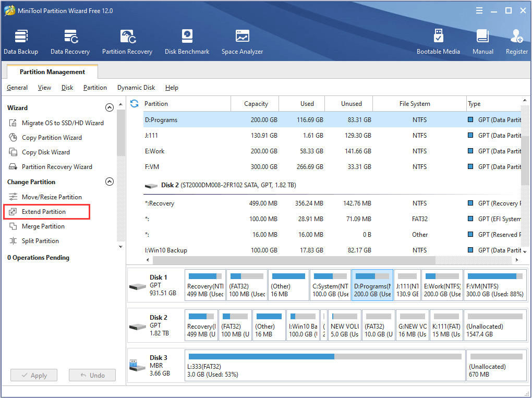
Task: Select I:Win10 Ba block on Disk 2 map
Action: coord(303,325)
